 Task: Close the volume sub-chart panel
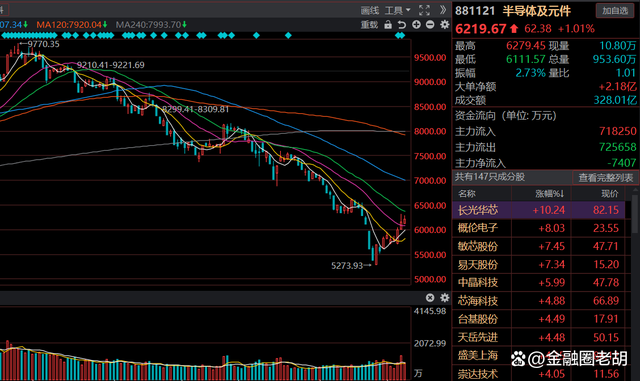[x=430, y=297]
